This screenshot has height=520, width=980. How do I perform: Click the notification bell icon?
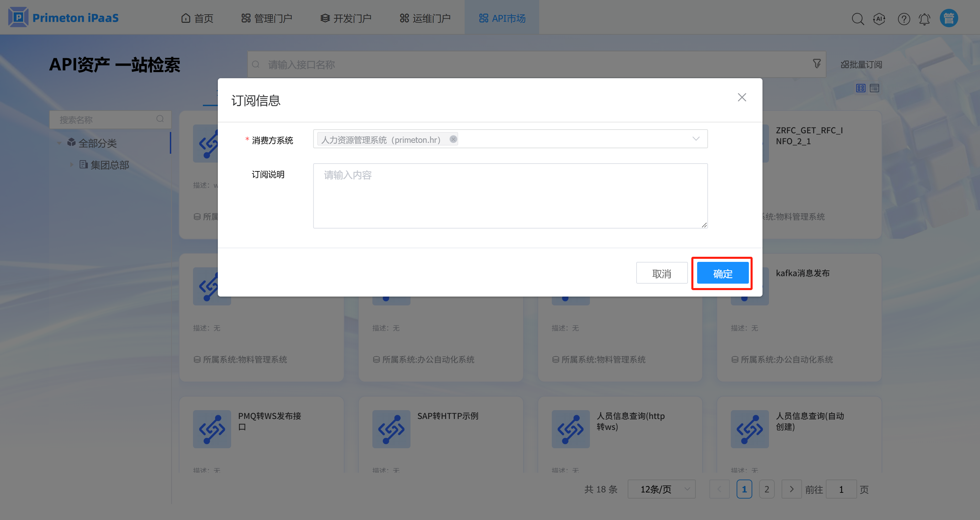click(925, 19)
